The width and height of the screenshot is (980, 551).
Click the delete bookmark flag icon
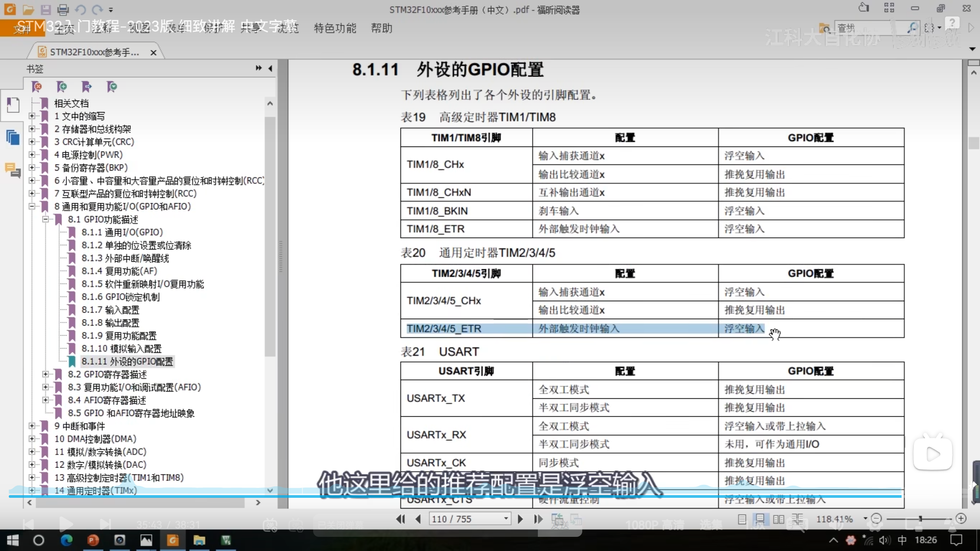click(x=37, y=87)
